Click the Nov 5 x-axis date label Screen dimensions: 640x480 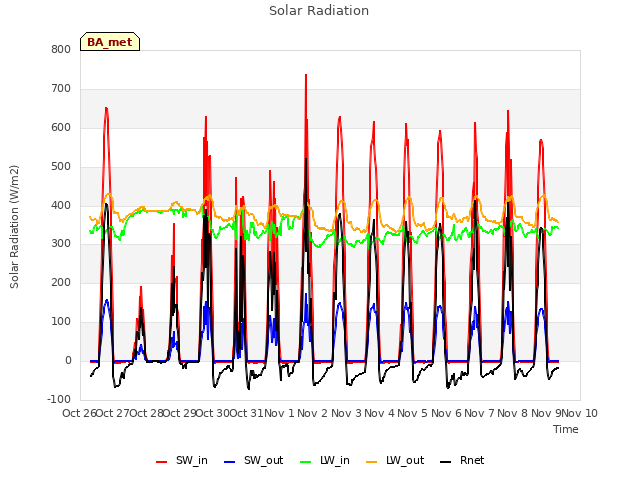(x=413, y=413)
